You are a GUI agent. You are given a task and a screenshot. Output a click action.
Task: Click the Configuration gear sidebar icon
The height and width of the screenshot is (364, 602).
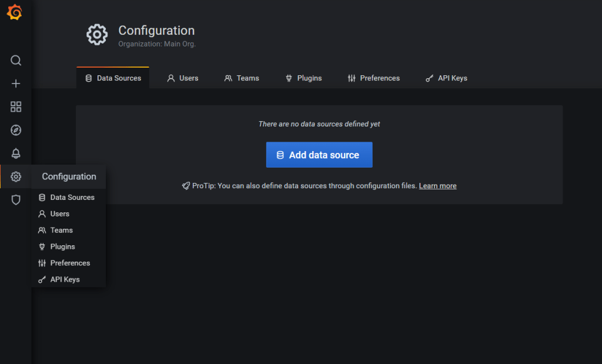(16, 177)
